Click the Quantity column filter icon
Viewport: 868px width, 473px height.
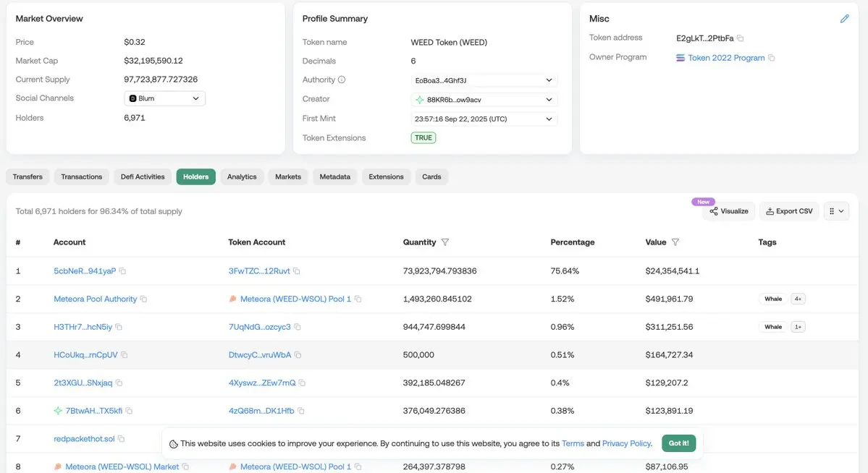click(445, 242)
